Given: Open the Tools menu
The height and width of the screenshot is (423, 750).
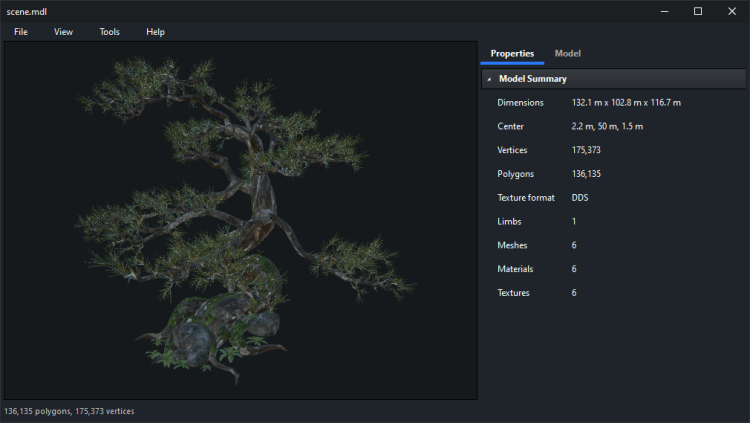Looking at the screenshot, I should point(109,32).
